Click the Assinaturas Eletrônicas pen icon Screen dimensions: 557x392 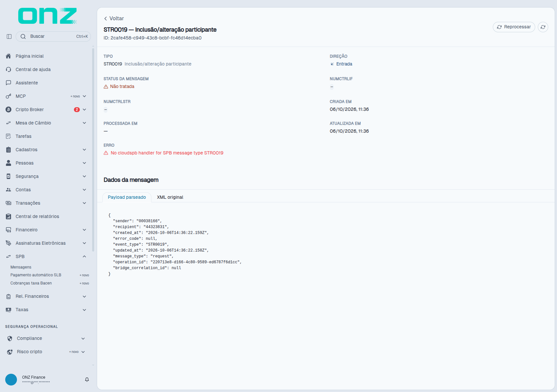coord(8,243)
